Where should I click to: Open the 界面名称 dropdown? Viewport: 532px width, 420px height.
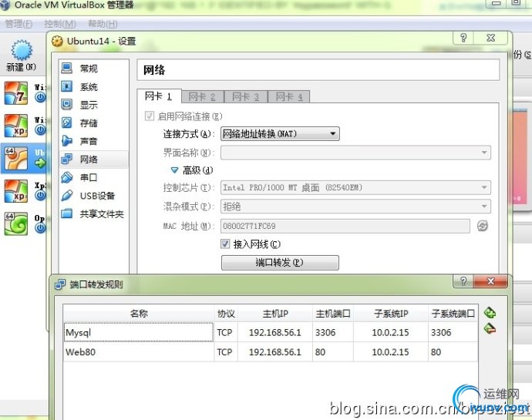click(x=355, y=153)
